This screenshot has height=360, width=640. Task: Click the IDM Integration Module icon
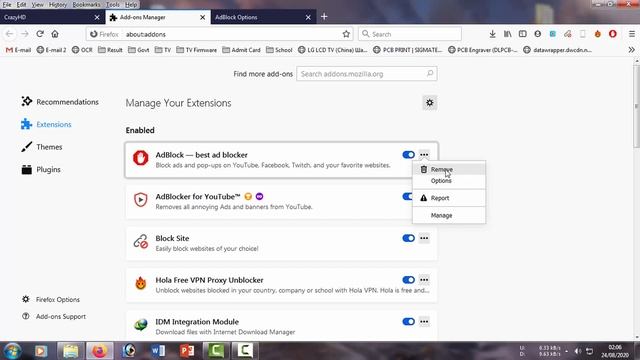140,325
